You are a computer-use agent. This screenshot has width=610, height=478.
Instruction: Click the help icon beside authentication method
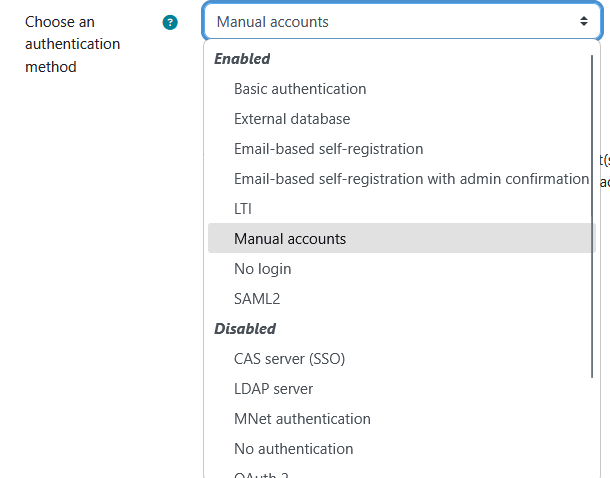click(170, 22)
